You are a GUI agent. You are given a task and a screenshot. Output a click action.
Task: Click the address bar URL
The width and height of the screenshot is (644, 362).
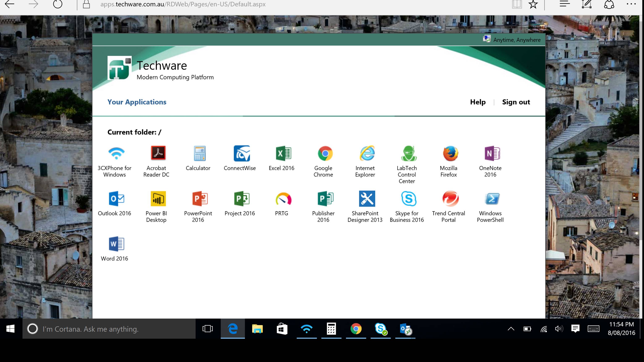(183, 4)
